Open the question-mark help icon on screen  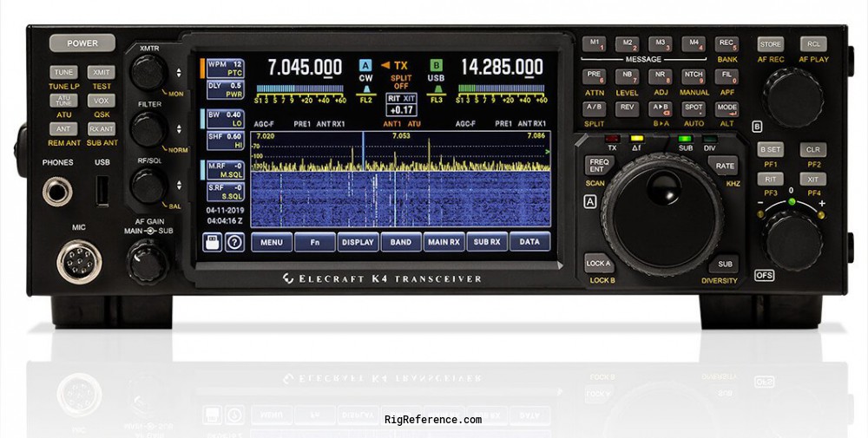pos(234,242)
